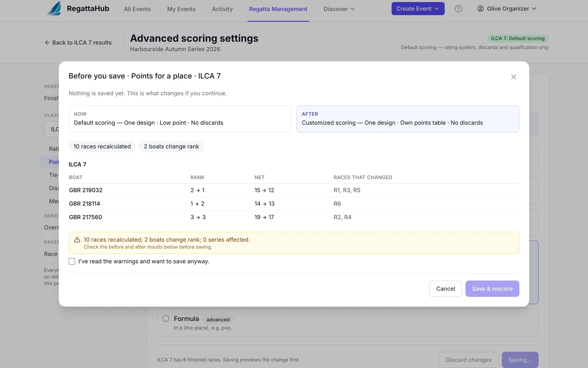Go to the All Events tab
The height and width of the screenshot is (368, 588).
click(137, 9)
